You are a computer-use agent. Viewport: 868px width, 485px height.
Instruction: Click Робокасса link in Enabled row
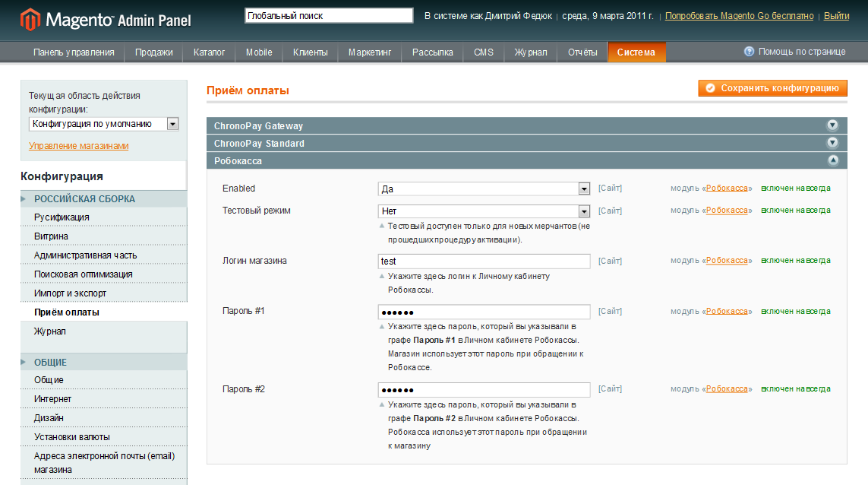click(727, 188)
